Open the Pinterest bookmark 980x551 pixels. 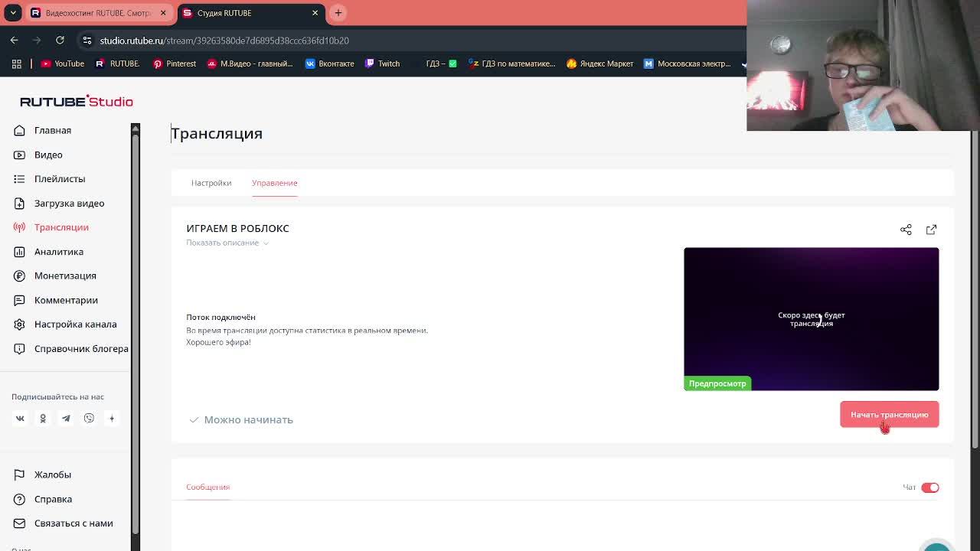(175, 64)
